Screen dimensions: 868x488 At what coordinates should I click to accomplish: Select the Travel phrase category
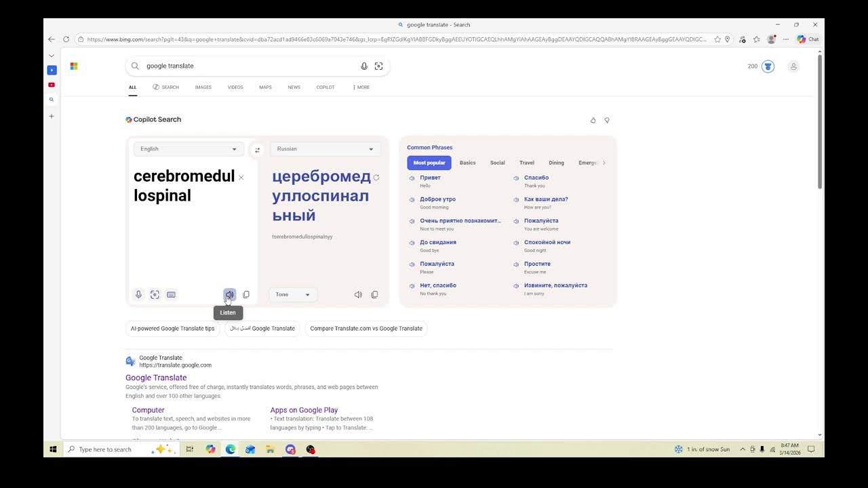tap(527, 163)
